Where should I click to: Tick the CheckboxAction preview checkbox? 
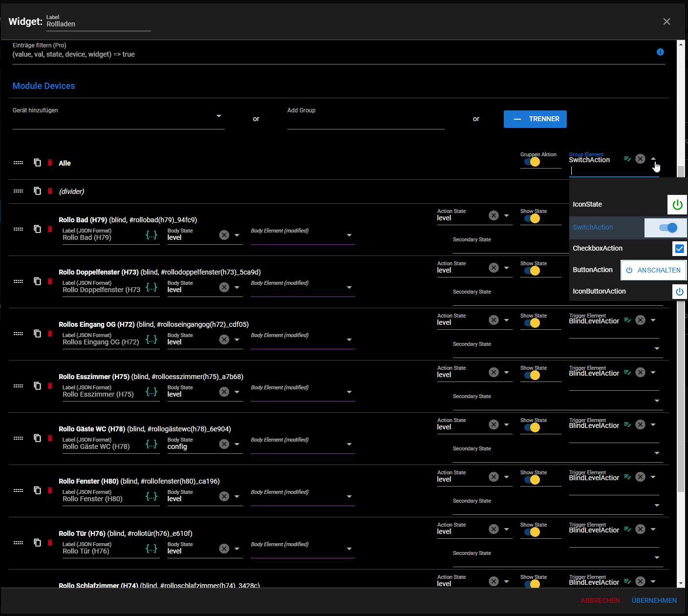[x=679, y=249]
